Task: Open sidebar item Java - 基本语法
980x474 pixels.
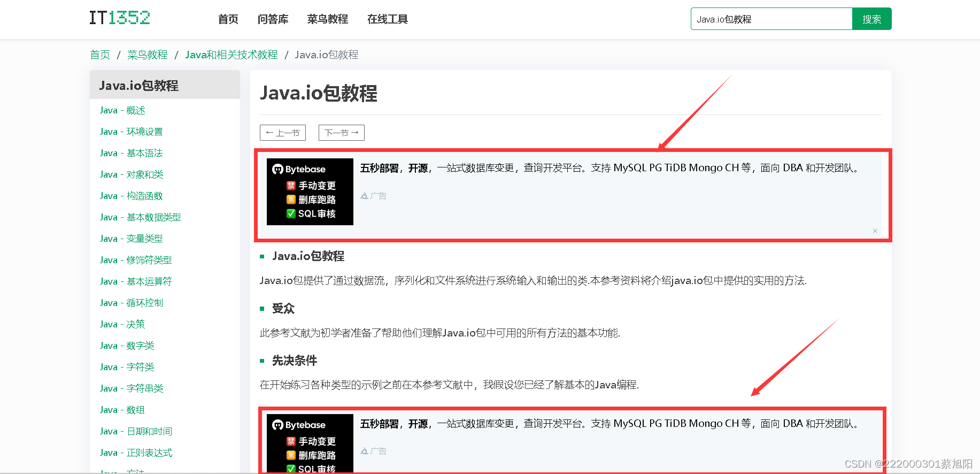Action: pos(132,153)
